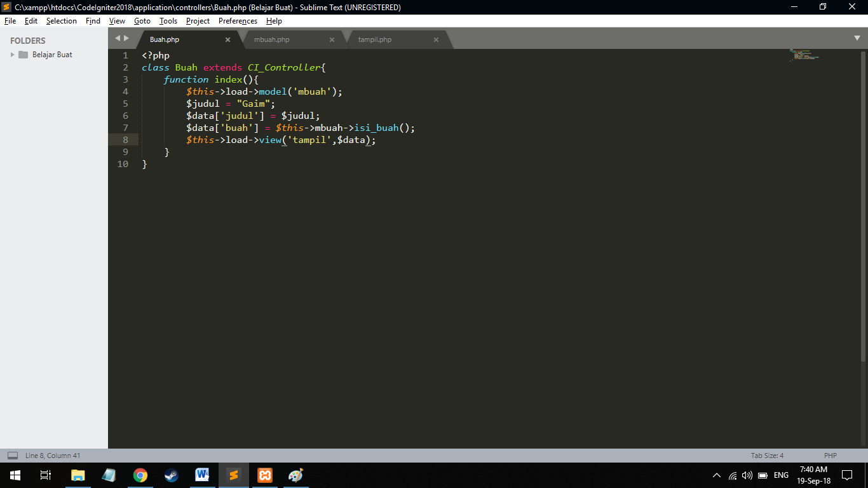Click the FOLDERS sidebar heading

point(28,41)
